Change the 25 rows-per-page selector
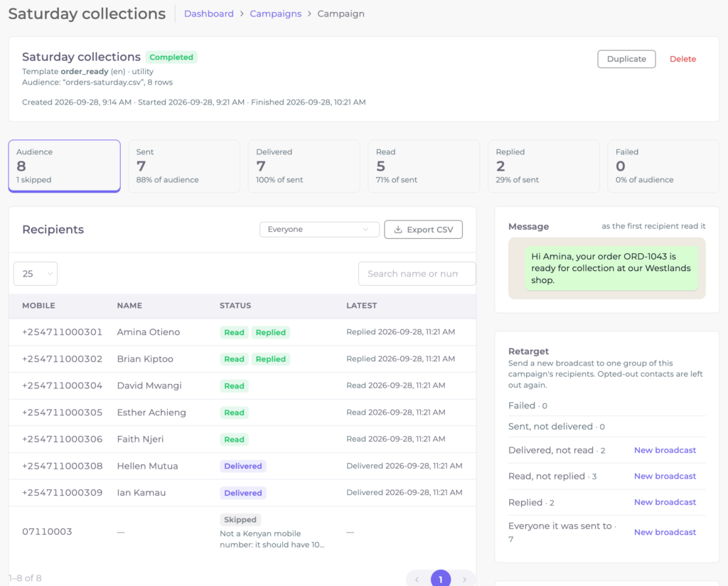 pos(36,274)
